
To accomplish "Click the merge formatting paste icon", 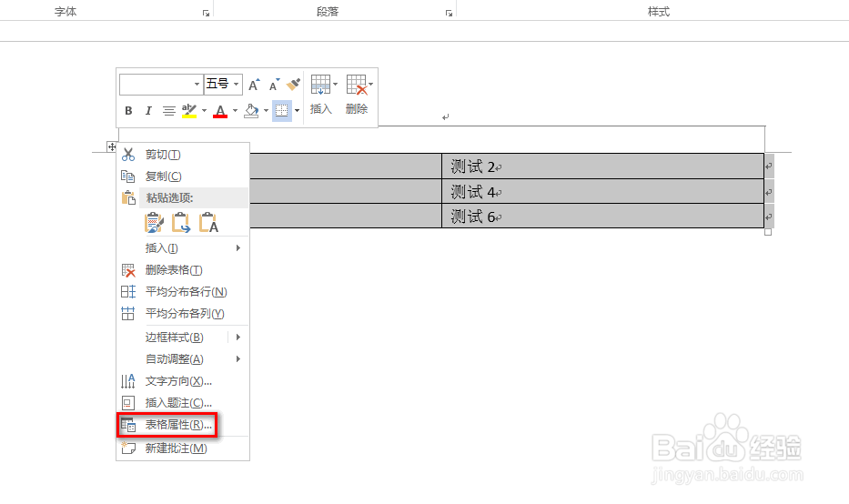I will [181, 223].
